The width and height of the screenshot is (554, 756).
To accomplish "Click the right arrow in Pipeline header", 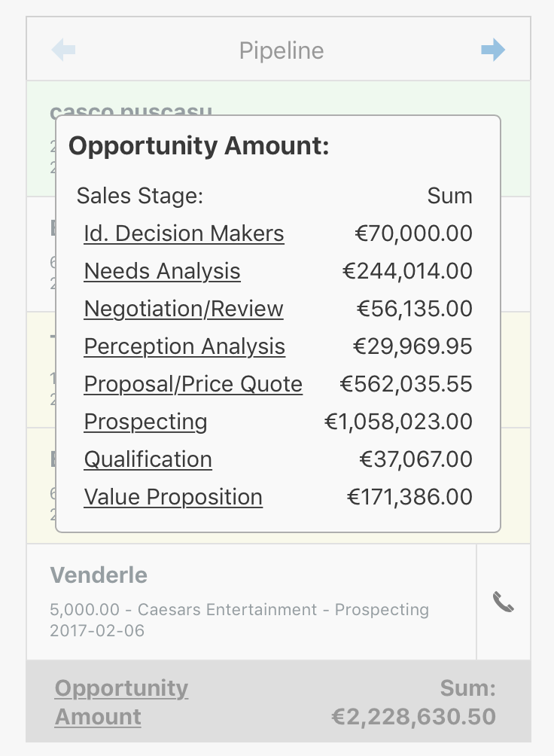I will click(493, 50).
